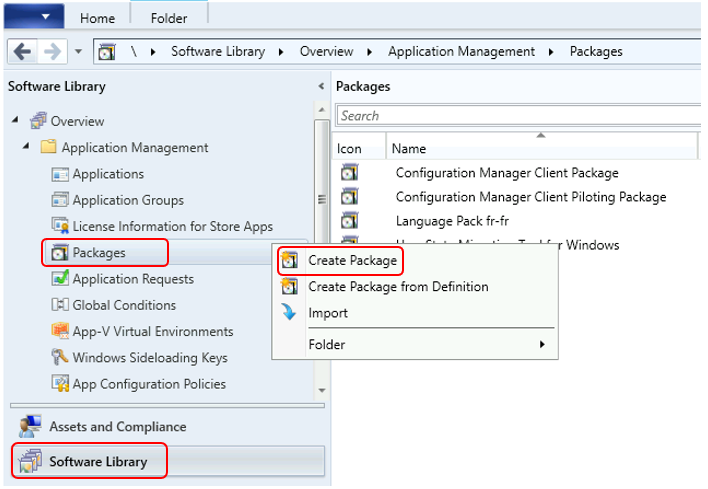
Task: Click the Packages search field
Action: pyautogui.click(x=518, y=116)
